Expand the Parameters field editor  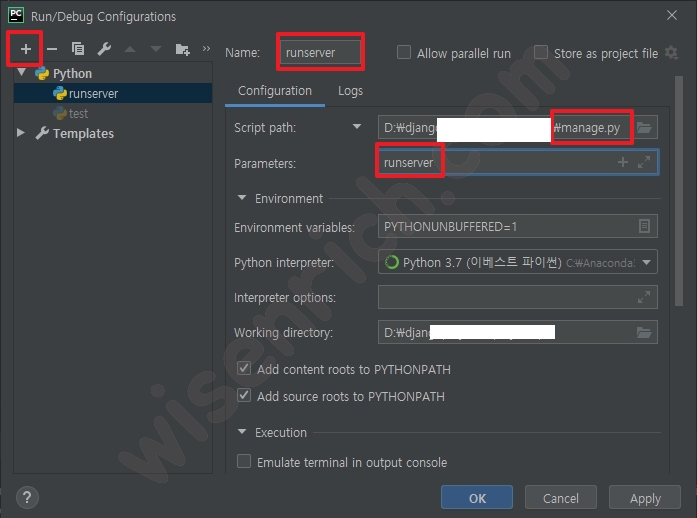[x=644, y=162]
